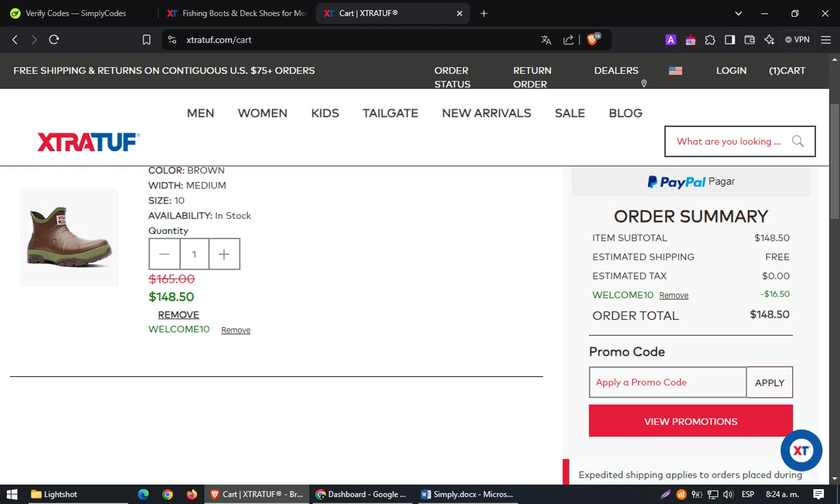The width and height of the screenshot is (840, 504).
Task: Click the quantity value field
Action: pos(194,254)
